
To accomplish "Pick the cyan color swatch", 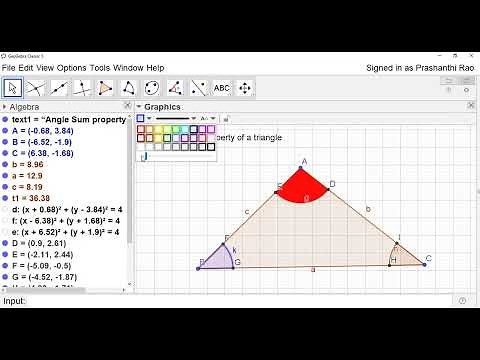I will click(184, 129).
